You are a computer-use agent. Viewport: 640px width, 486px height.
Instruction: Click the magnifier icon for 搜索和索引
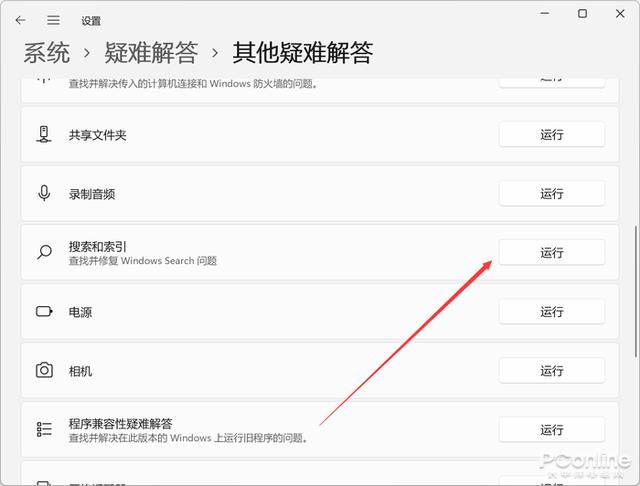[44, 252]
